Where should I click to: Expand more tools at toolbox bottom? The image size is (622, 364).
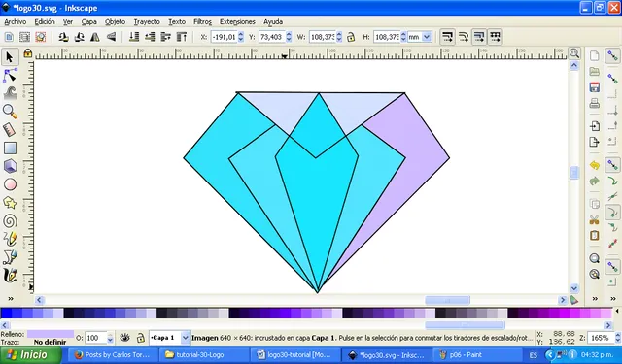(x=11, y=299)
